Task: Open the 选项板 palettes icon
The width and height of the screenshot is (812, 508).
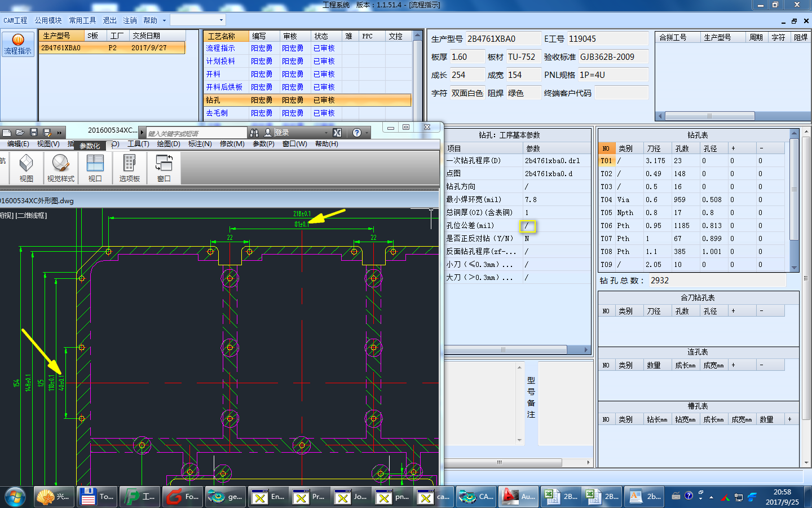Action: (129, 169)
